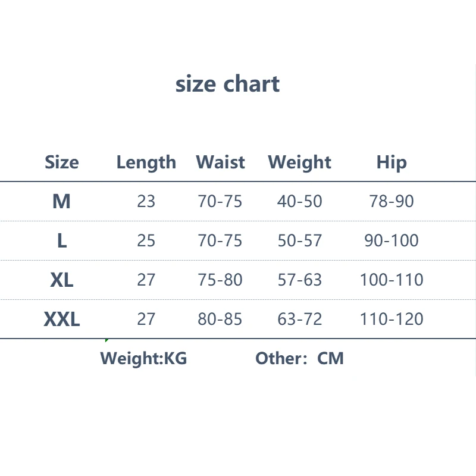Click the Hip column header

point(392,162)
